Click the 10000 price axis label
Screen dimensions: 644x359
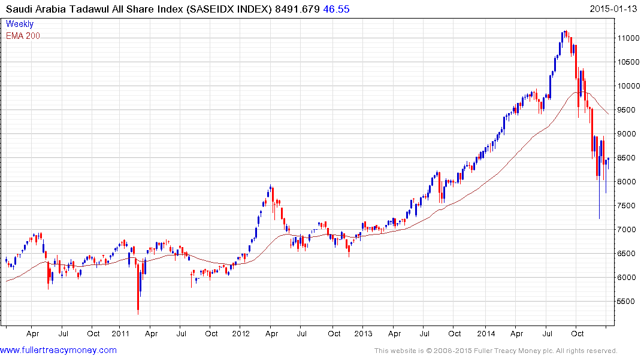pyautogui.click(x=628, y=86)
